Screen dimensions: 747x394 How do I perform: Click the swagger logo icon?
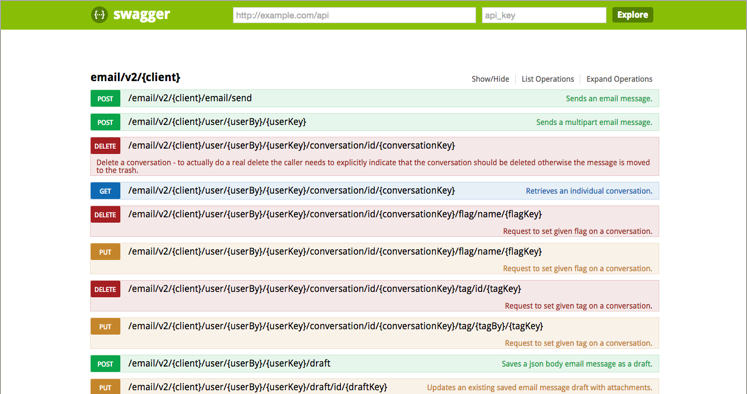99,15
